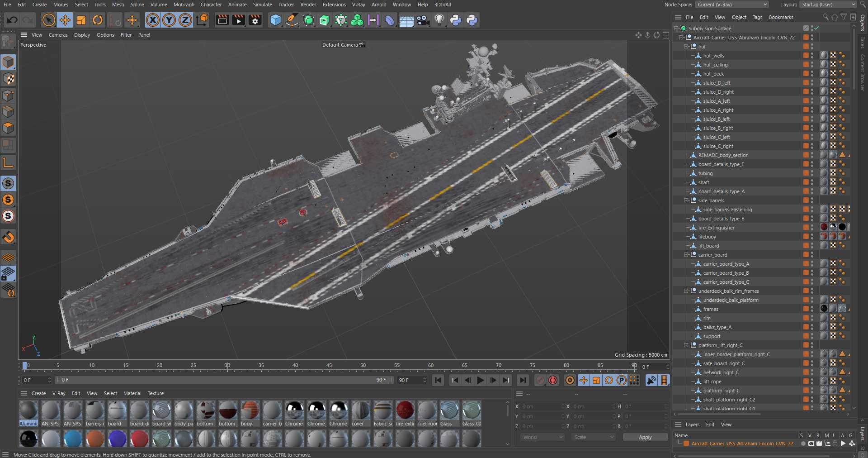Open Material manager Create menu

point(38,393)
